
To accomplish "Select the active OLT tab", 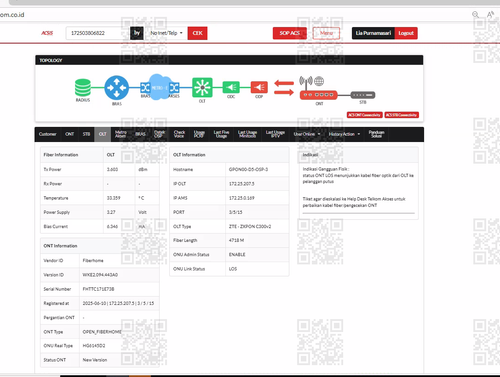I will click(102, 134).
